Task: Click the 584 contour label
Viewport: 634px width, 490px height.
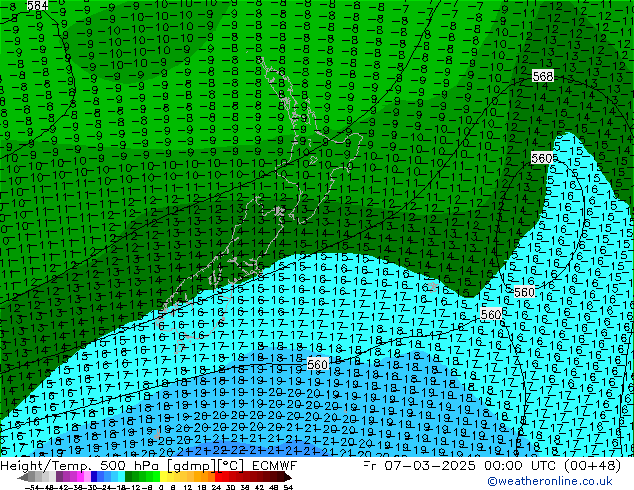Action: (x=38, y=5)
